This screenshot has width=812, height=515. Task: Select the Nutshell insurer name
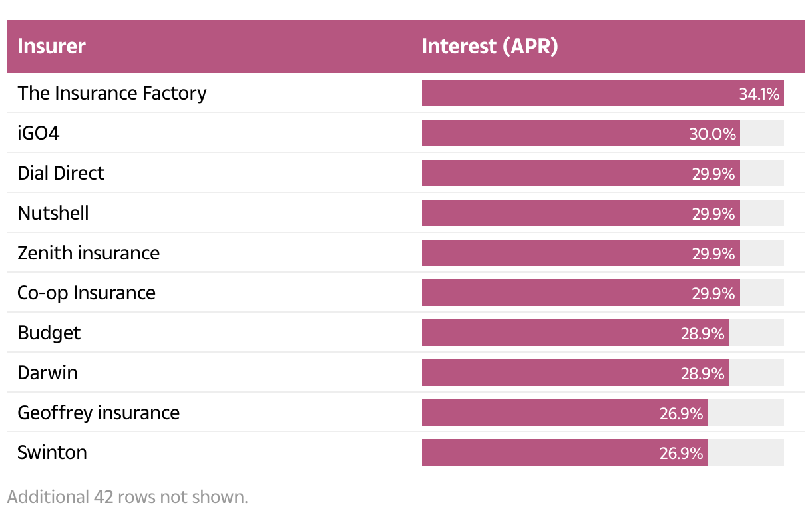(x=53, y=213)
